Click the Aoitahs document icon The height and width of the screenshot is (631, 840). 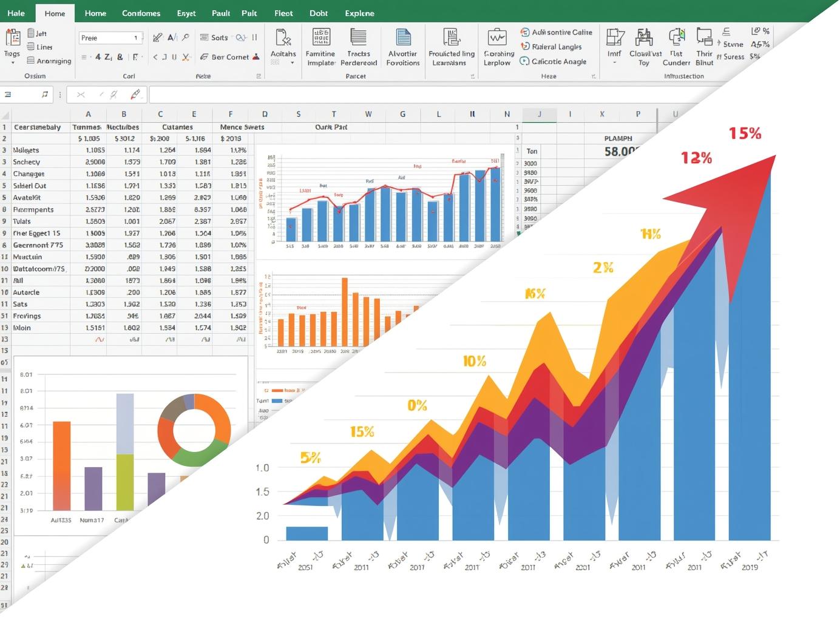[283, 38]
